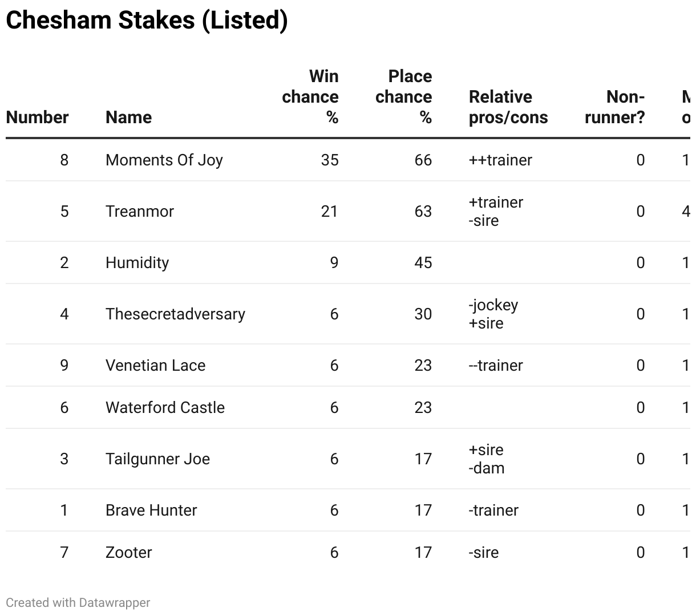
Task: Click the -jockey +sire pros/cons cell
Action: click(x=493, y=314)
